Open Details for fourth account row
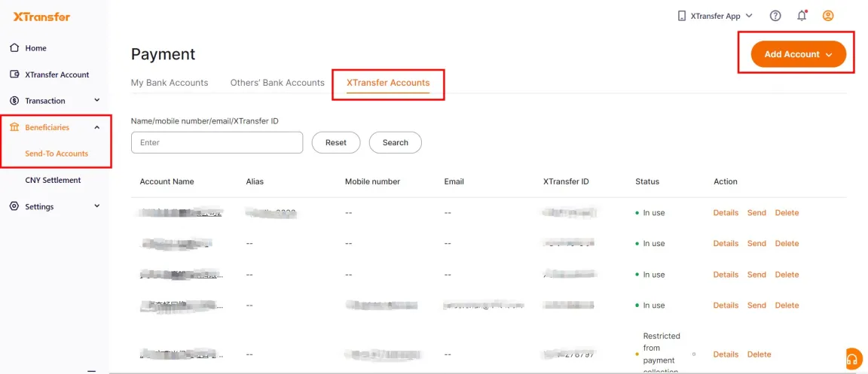868x374 pixels. 726,306
